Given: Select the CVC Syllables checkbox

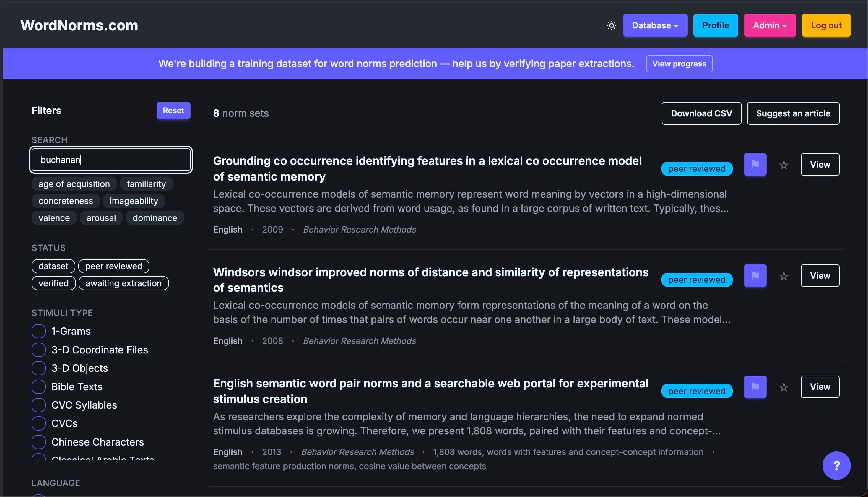Looking at the screenshot, I should point(39,405).
